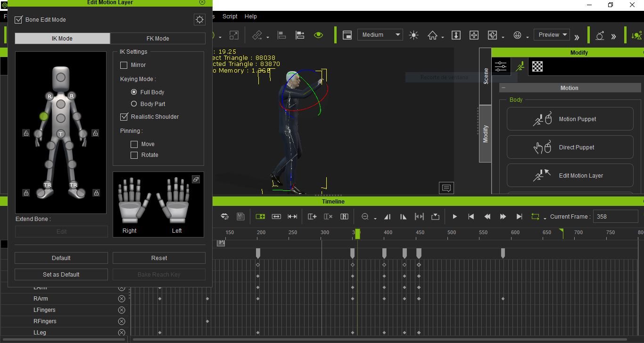Click the green playhead marker at frame 358
Image resolution: width=644 pixels, height=343 pixels.
coord(357,234)
